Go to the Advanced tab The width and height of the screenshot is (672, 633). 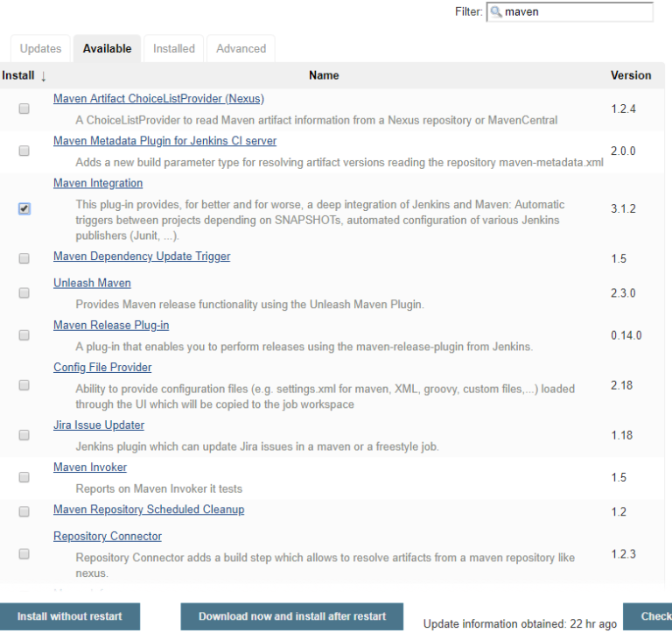click(241, 48)
